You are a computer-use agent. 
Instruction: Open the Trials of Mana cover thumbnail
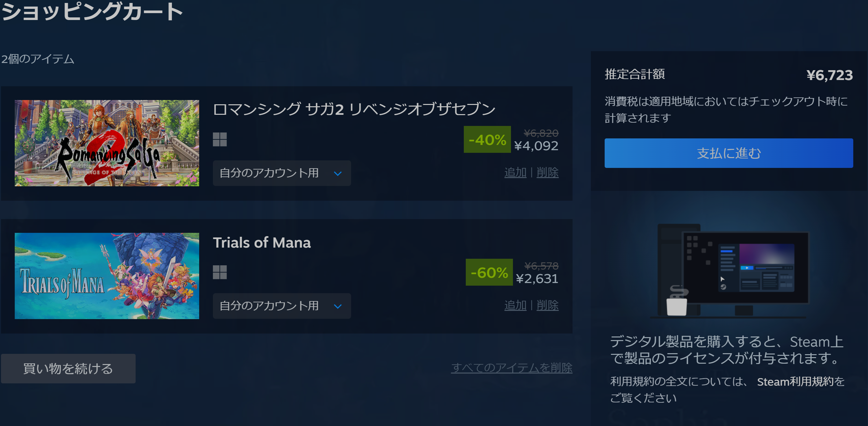[x=107, y=276]
